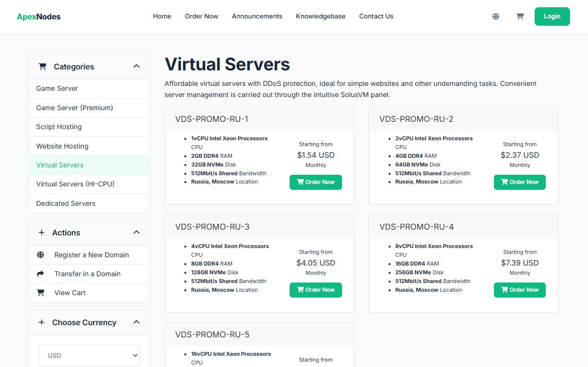Screen dimensions: 588x367
Task: Collapse the Choose Currency panel chevron
Action: tap(136, 322)
